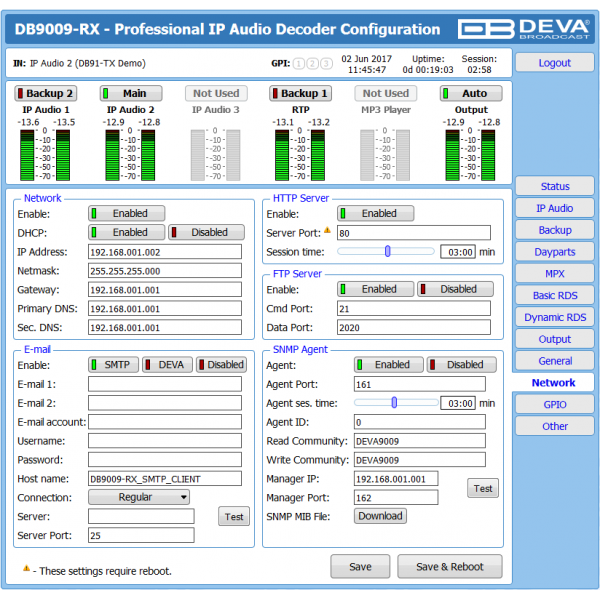Click the Primary DNS field
The width and height of the screenshot is (600, 600).
(x=165, y=308)
